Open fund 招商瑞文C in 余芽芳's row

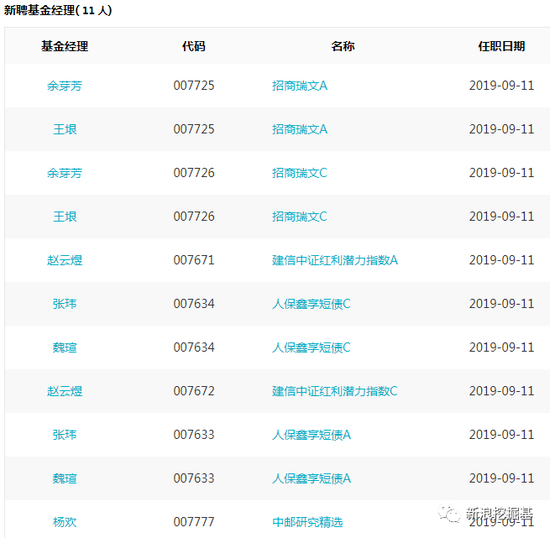point(300,173)
